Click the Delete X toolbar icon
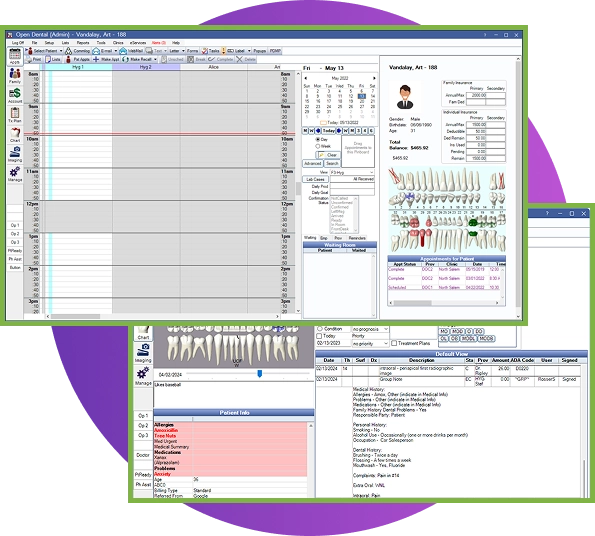This screenshot has height=536, width=595. click(239, 59)
